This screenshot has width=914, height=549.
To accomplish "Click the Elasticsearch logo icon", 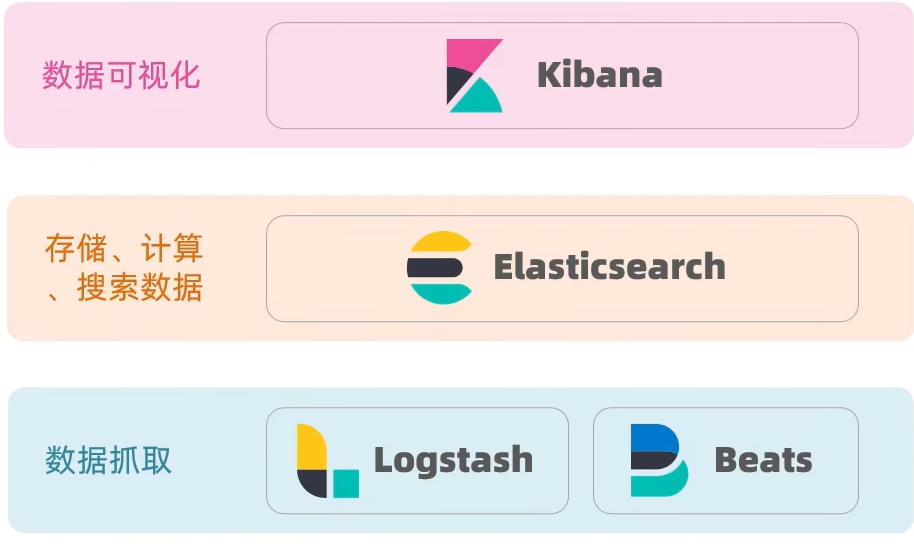I will point(440,268).
